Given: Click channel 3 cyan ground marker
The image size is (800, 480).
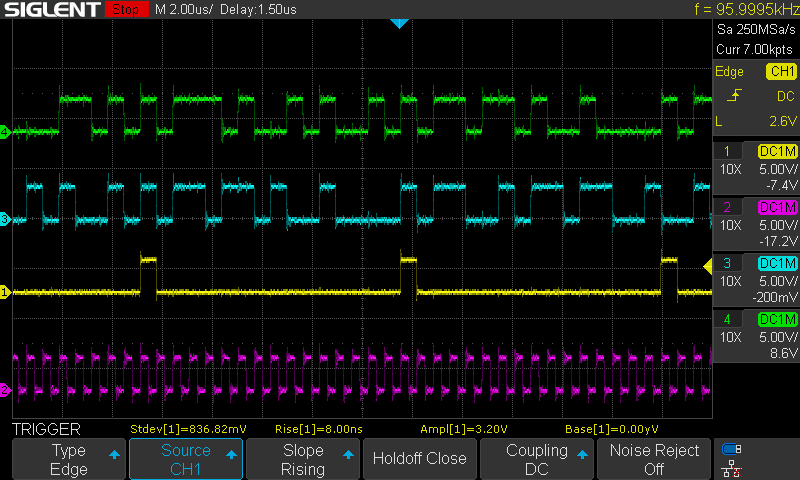Looking at the screenshot, I should coord(5,219).
